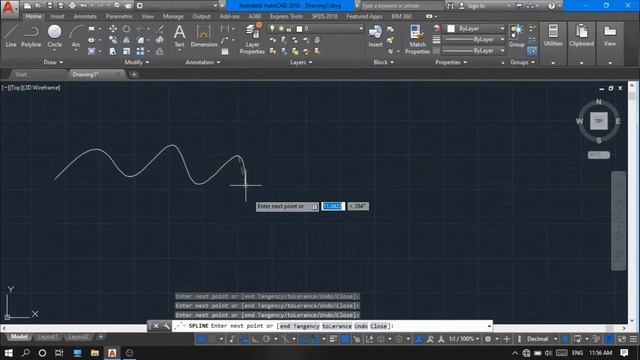
Task: Toggle layer on/off lightbulb in Layers panel
Action: click(272, 29)
